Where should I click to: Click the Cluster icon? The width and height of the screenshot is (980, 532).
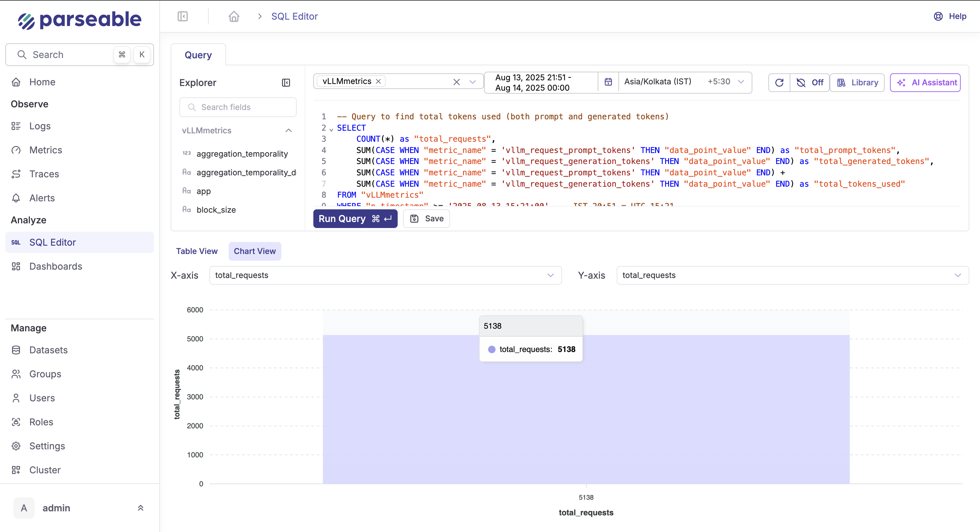click(x=16, y=470)
